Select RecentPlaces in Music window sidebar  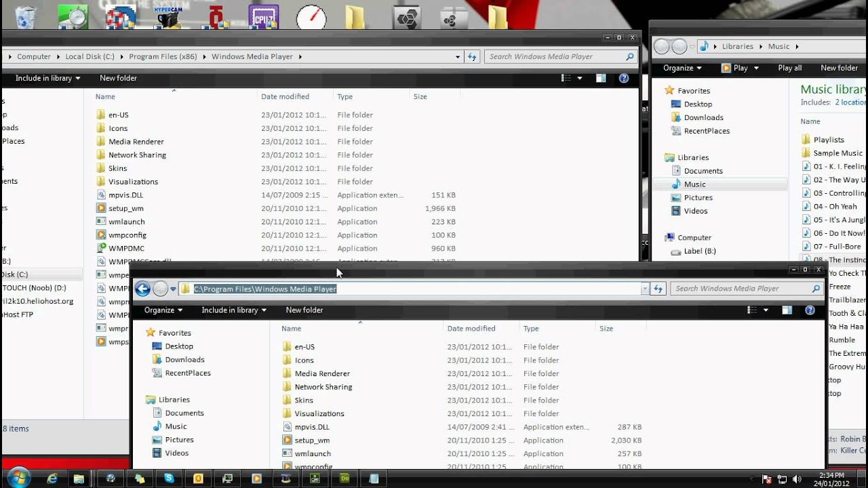click(707, 131)
